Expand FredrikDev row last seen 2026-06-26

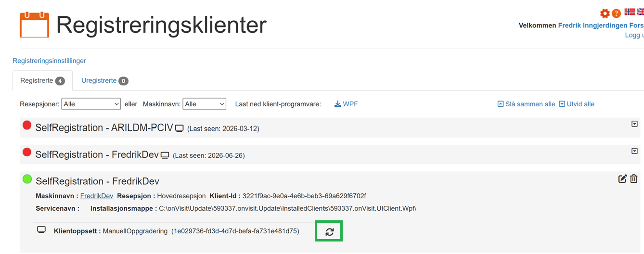click(634, 151)
